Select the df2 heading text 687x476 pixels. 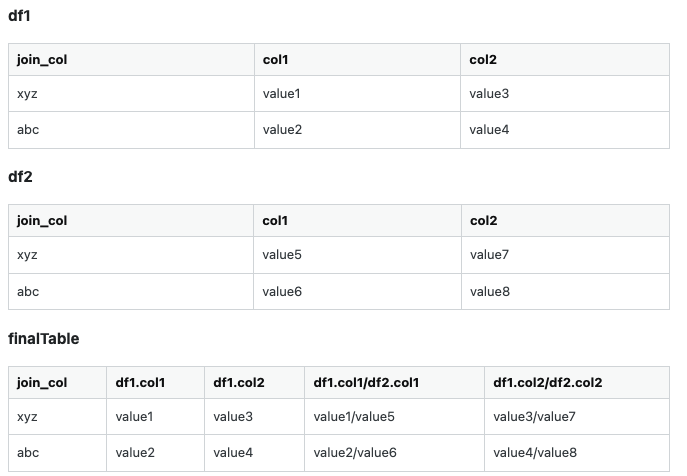click(20, 177)
